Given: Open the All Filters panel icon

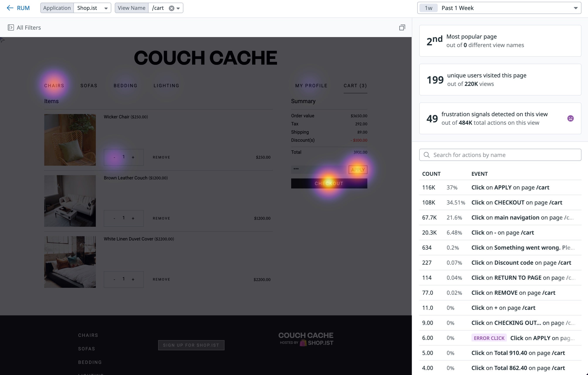Looking at the screenshot, I should pyautogui.click(x=11, y=27).
